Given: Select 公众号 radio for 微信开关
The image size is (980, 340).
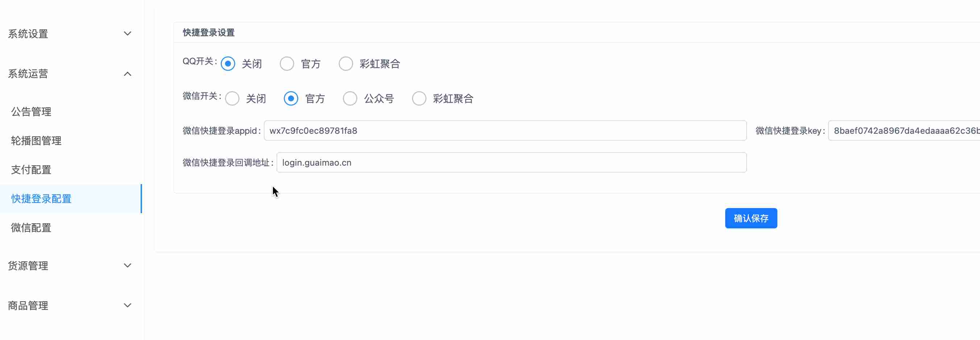Looking at the screenshot, I should pos(350,99).
